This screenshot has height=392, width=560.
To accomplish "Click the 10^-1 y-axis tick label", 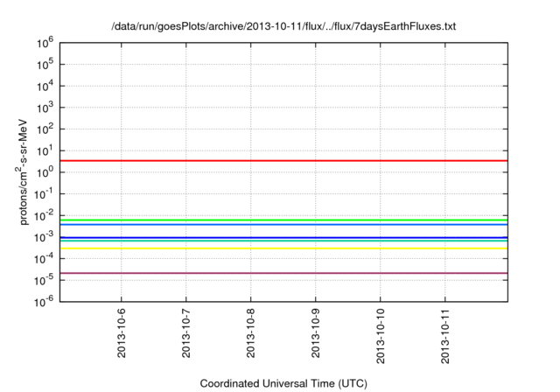I will [x=44, y=194].
